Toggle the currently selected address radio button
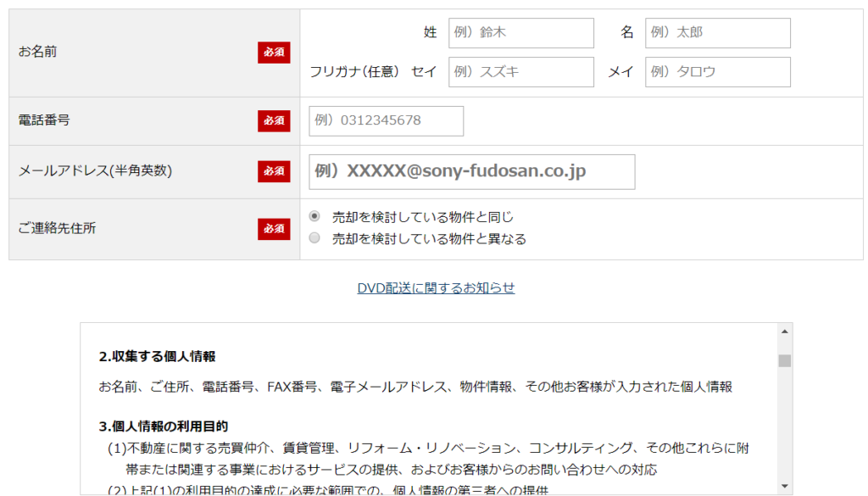The image size is (868, 496). point(314,216)
